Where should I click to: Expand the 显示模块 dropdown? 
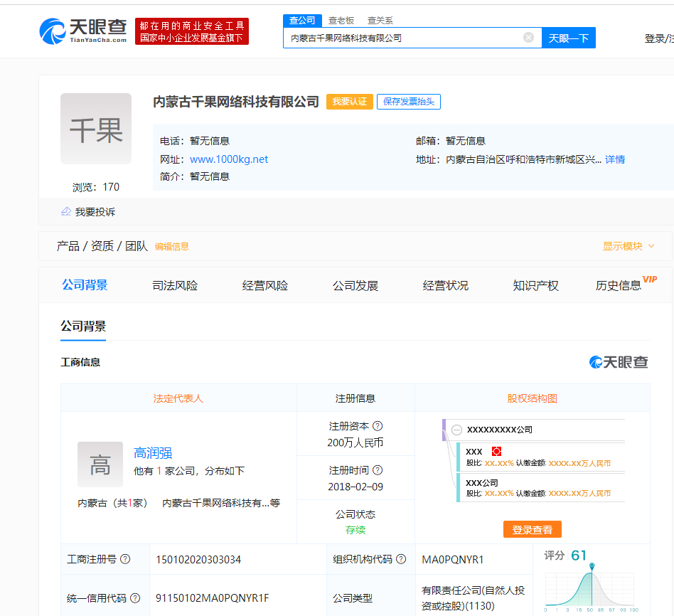click(x=628, y=246)
